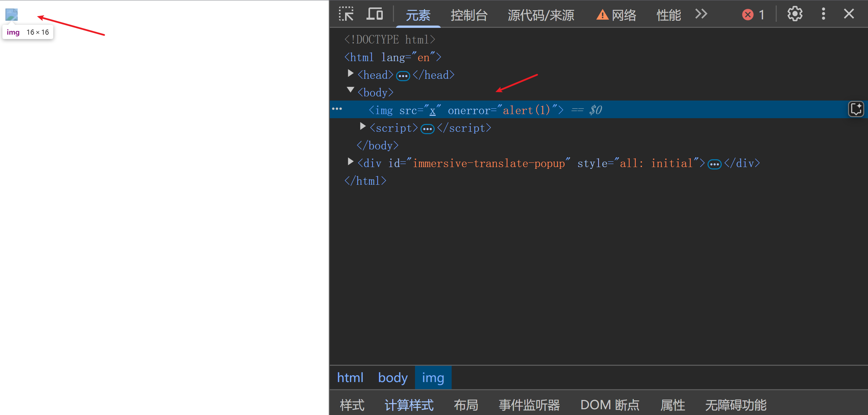The width and height of the screenshot is (868, 415).
Task: Click the three dots beside the img node
Action: 337,109
